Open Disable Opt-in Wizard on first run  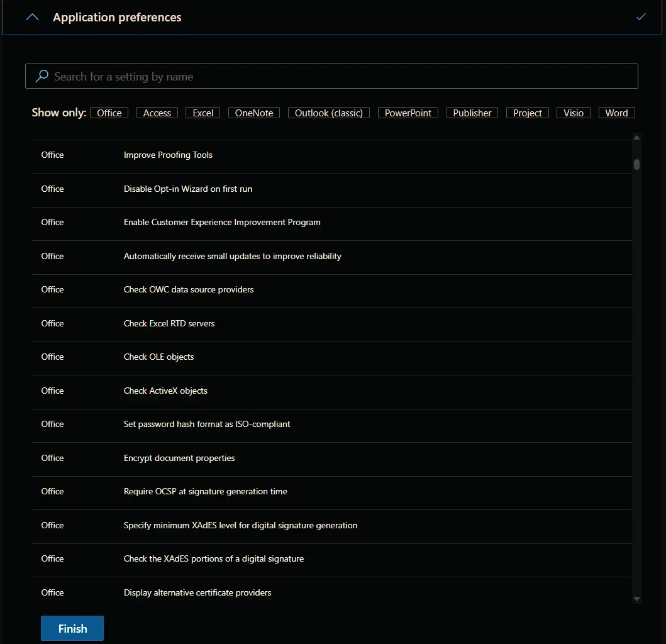click(x=331, y=189)
